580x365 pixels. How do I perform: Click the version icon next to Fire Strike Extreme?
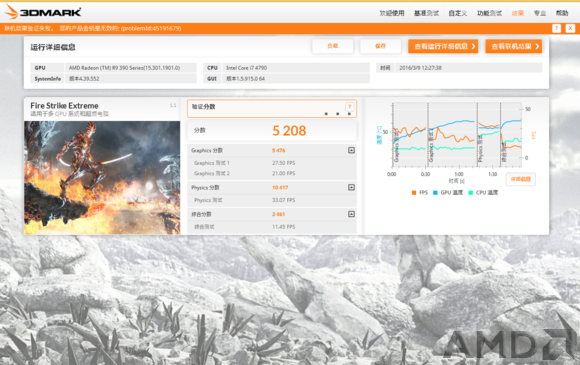click(173, 105)
